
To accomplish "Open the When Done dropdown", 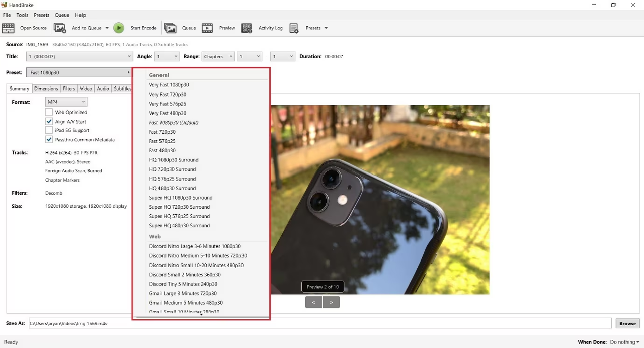I will click(x=624, y=342).
